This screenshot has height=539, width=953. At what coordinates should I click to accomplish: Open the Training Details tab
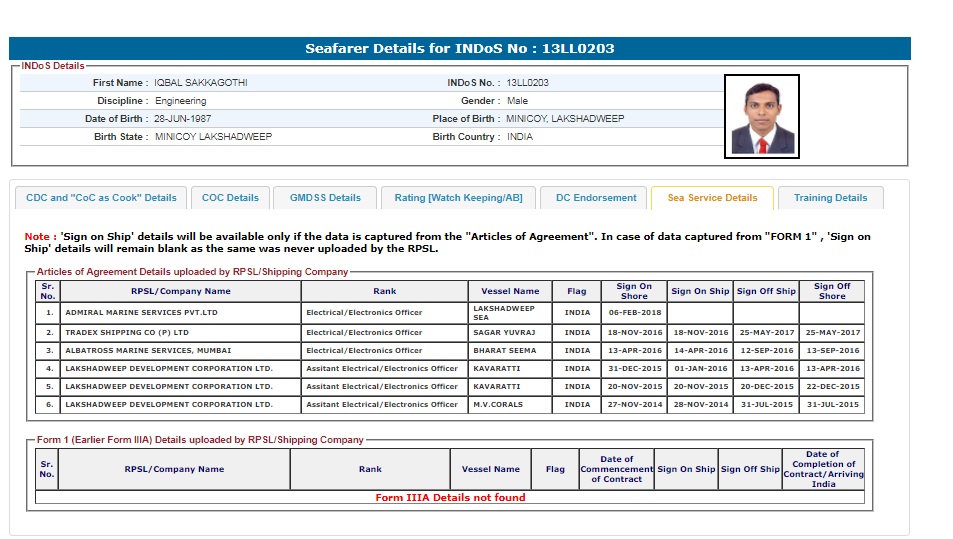pyautogui.click(x=830, y=198)
